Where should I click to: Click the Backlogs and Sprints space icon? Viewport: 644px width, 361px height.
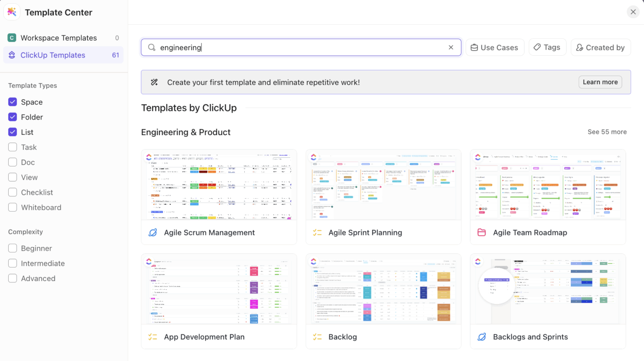point(482,337)
